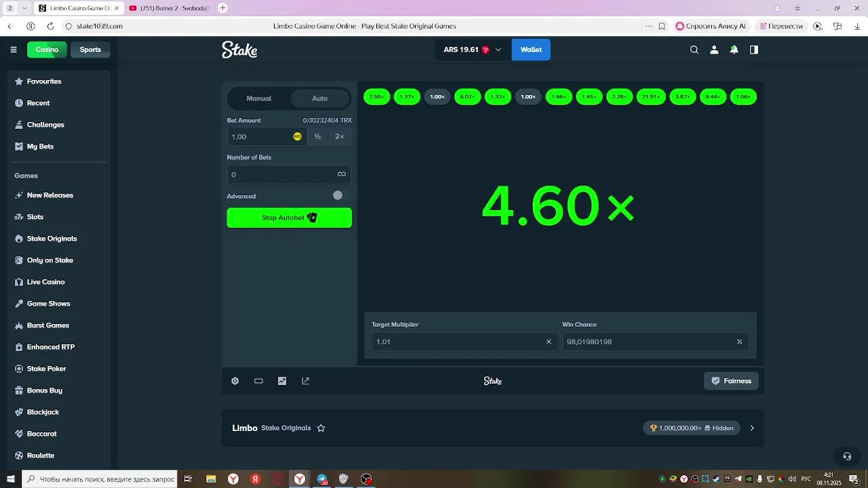Open the Wallet button

pyautogui.click(x=531, y=49)
